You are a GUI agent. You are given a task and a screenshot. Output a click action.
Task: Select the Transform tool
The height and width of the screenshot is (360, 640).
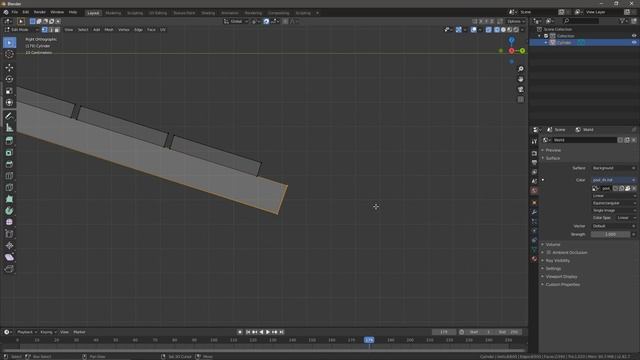[9, 102]
